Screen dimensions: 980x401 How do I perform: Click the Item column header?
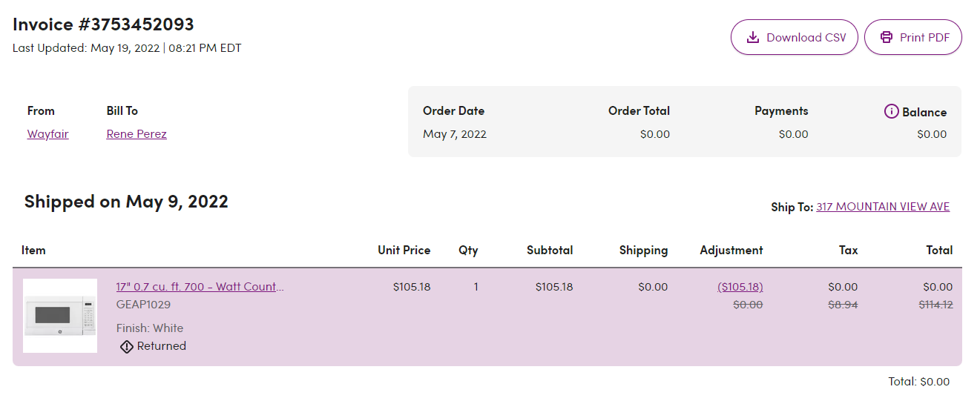pyautogui.click(x=33, y=251)
